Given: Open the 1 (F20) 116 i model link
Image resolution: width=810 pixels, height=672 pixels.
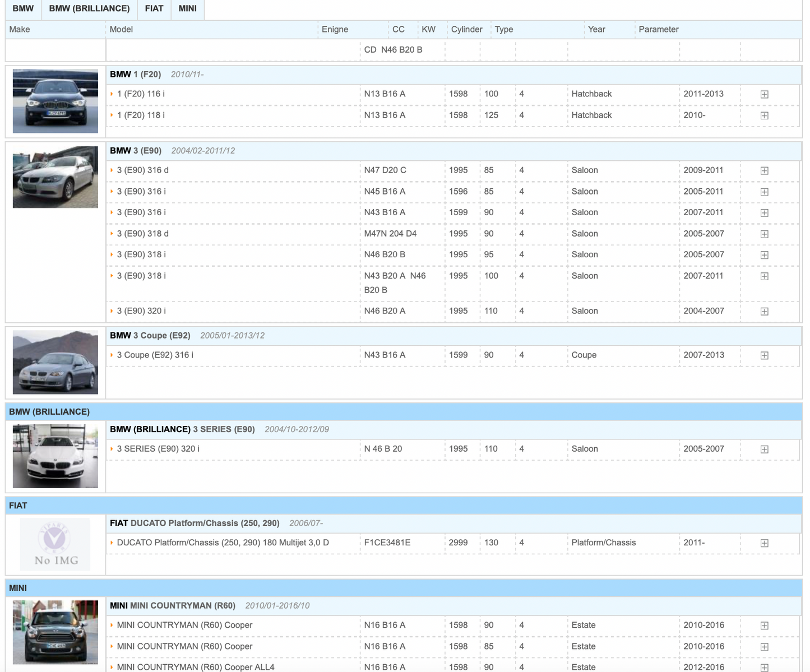Looking at the screenshot, I should pos(141,94).
